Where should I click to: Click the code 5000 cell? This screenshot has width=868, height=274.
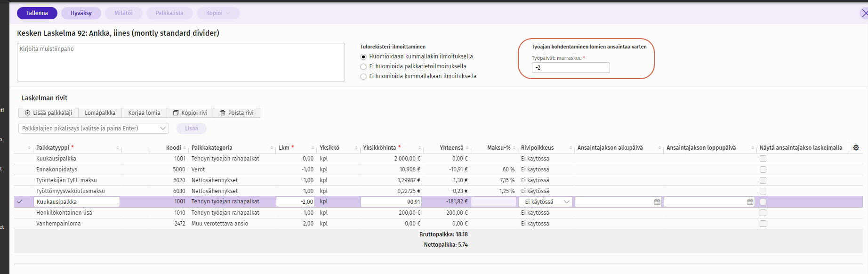[x=179, y=169]
